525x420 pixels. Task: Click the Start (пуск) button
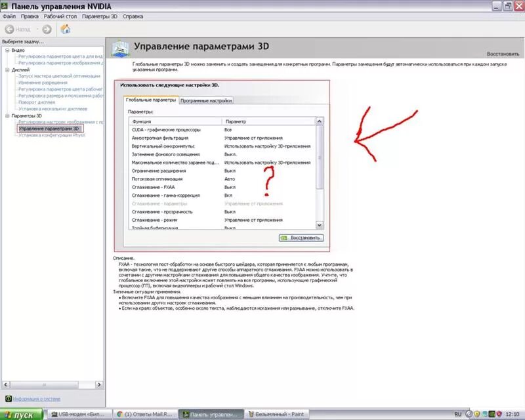[22, 415]
